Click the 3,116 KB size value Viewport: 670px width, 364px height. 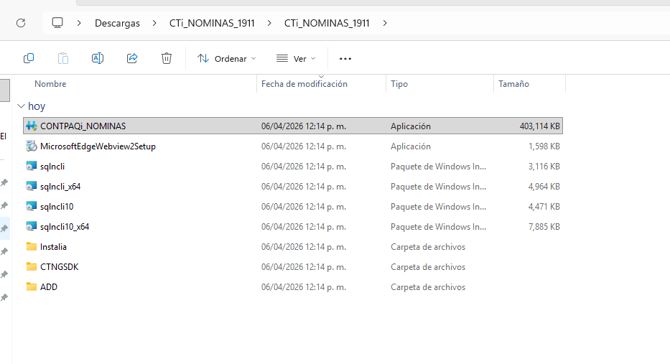(x=544, y=166)
